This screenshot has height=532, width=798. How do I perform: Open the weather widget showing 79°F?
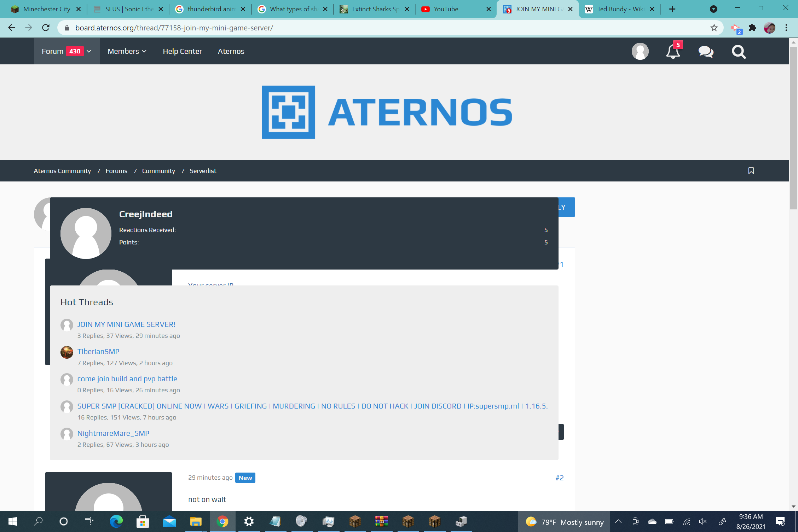click(565, 522)
